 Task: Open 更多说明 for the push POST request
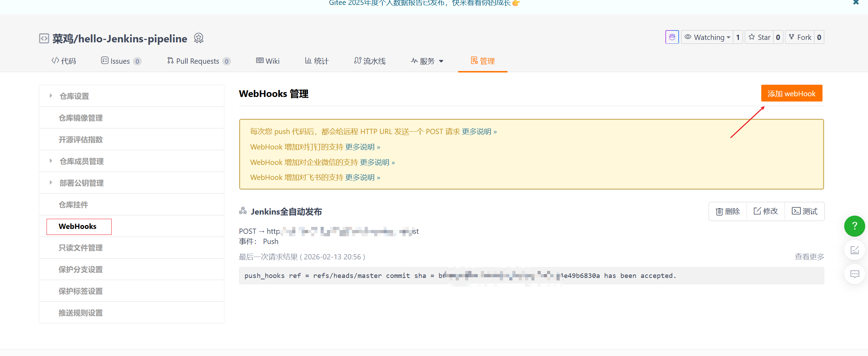[479, 132]
